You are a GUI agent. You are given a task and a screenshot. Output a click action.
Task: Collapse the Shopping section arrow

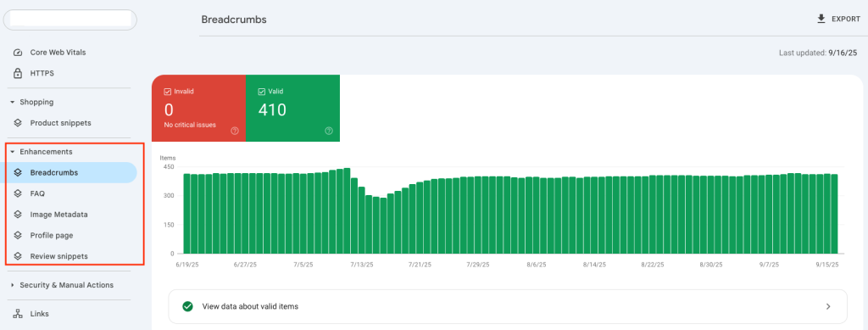coord(12,103)
